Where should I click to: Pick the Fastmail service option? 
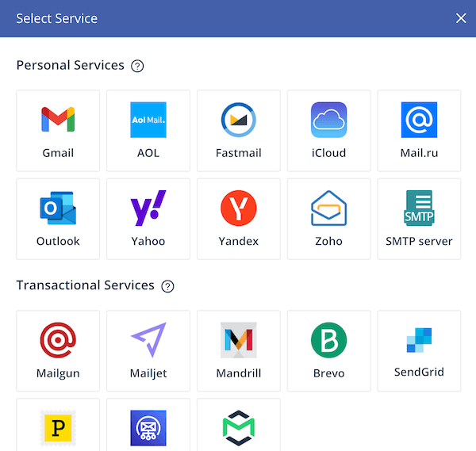239,131
